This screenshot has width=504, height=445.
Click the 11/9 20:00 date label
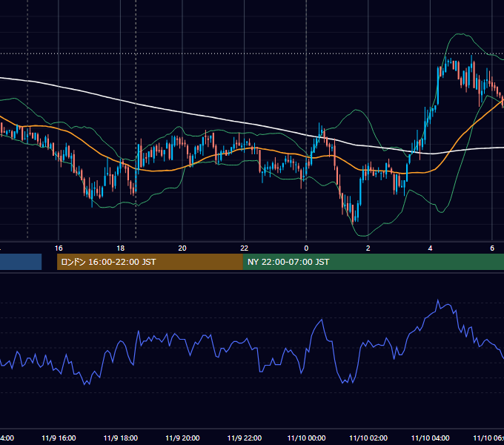pos(182,438)
